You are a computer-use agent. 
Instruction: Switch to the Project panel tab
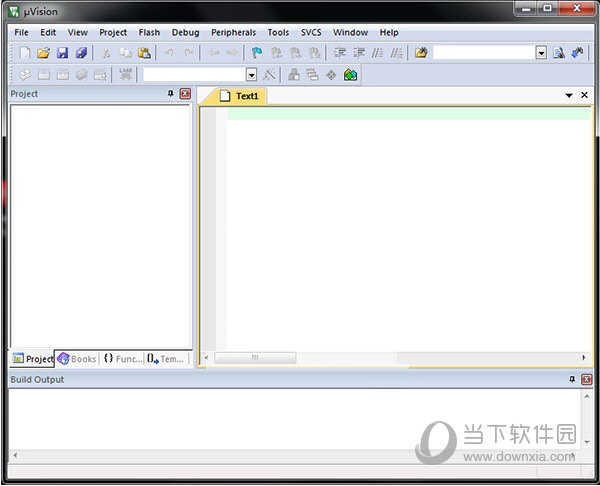point(33,359)
